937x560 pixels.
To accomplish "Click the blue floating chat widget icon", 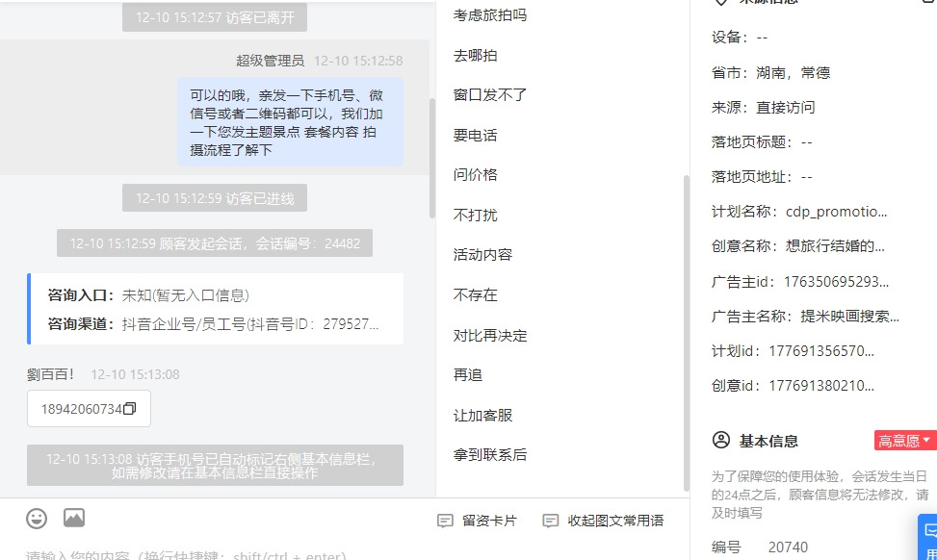I will click(929, 536).
